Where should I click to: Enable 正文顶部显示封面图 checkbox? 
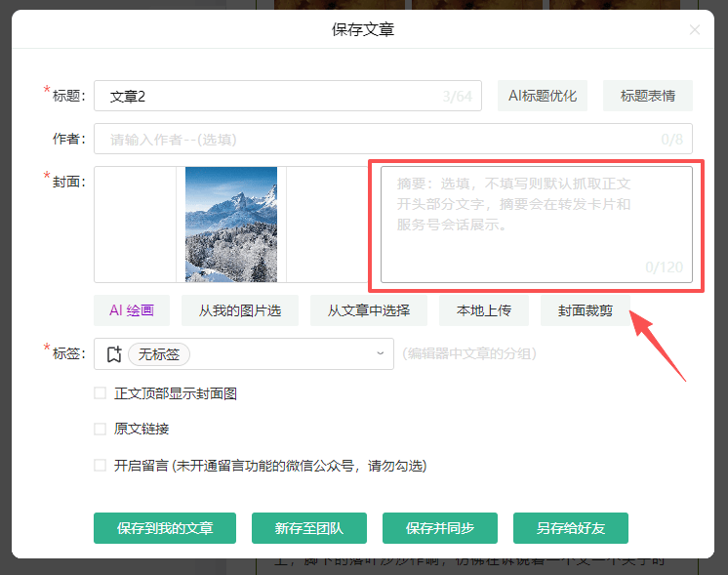tap(100, 393)
